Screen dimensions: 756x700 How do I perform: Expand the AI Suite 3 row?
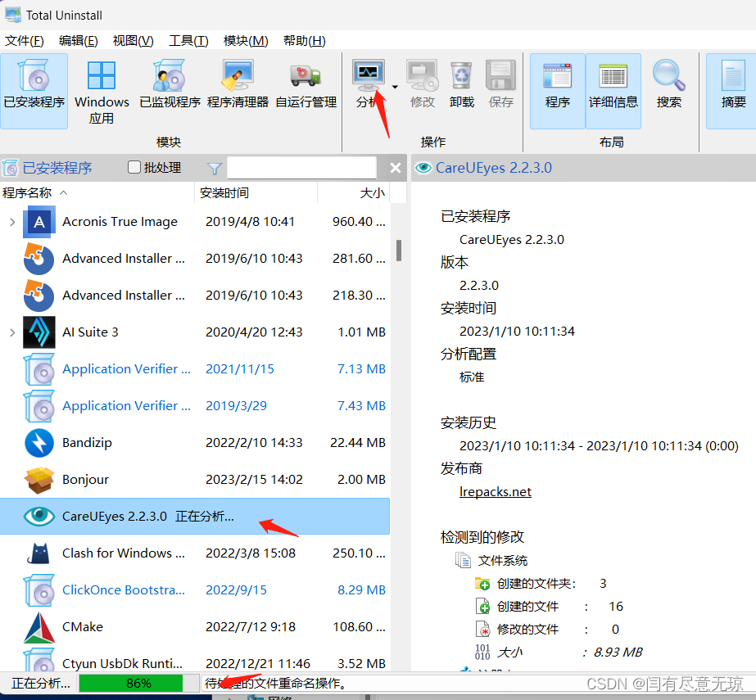coord(12,332)
